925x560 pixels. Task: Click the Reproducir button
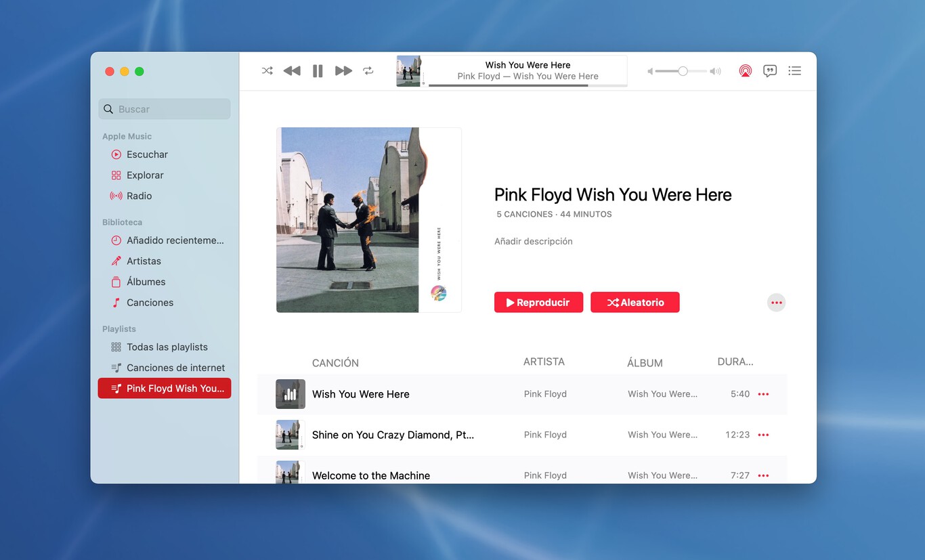click(538, 302)
